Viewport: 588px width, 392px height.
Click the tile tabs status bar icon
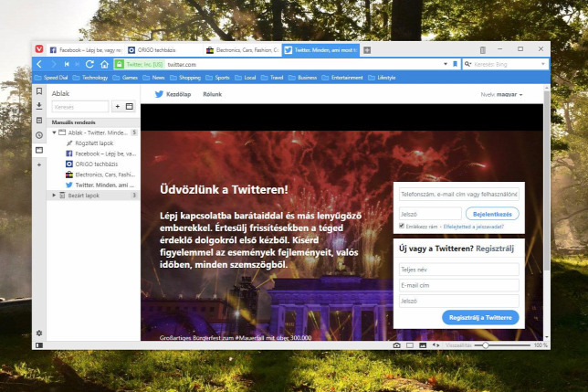point(410,345)
